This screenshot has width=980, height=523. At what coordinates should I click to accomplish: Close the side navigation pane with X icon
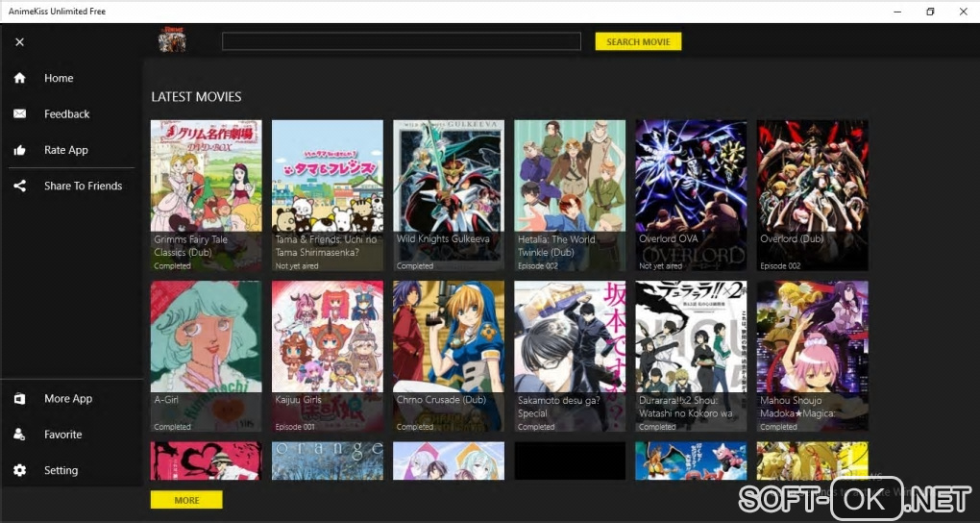pos(19,42)
